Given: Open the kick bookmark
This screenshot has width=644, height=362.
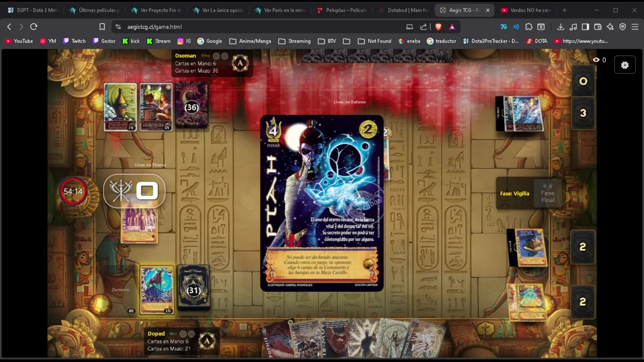Looking at the screenshot, I should [131, 41].
